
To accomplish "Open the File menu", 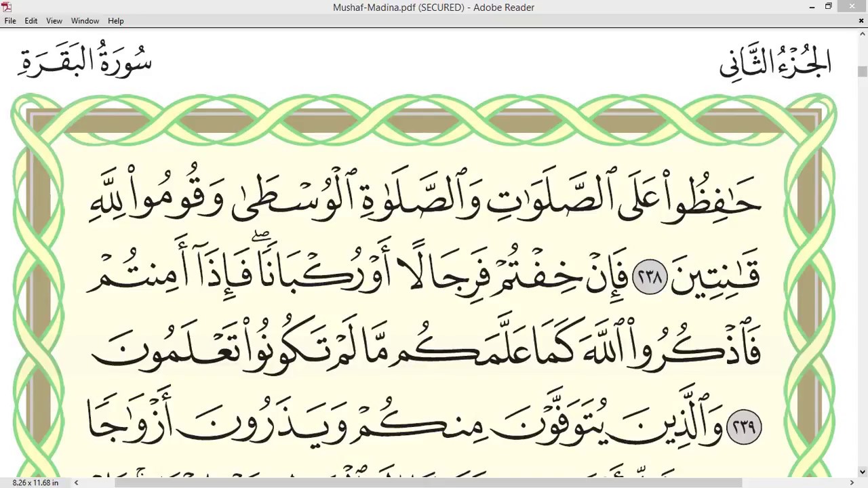I will pos(10,21).
